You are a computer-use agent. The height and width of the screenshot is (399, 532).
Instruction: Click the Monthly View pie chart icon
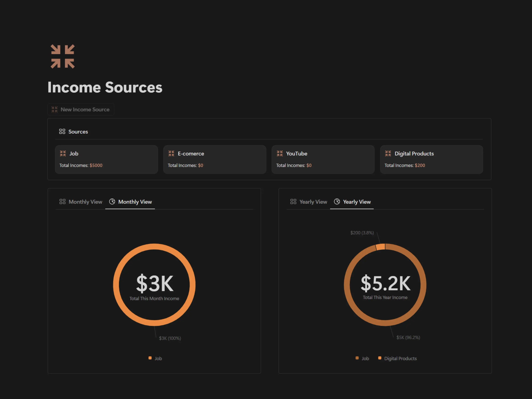[x=112, y=201]
